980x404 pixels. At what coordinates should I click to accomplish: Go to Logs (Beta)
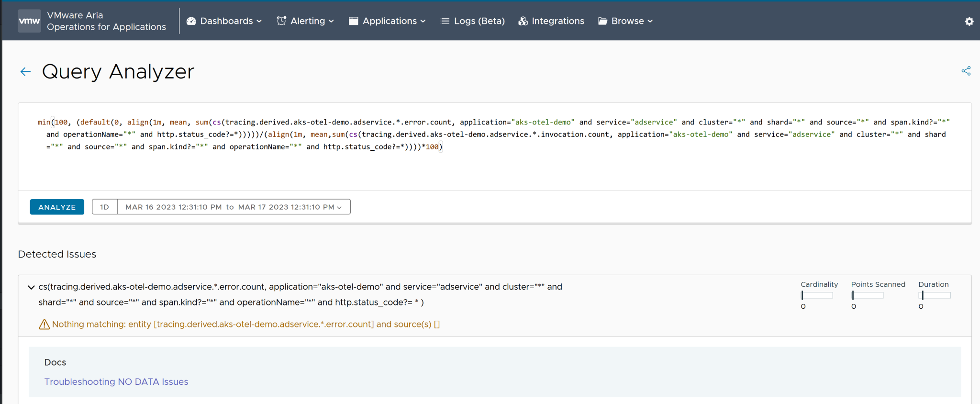point(479,21)
